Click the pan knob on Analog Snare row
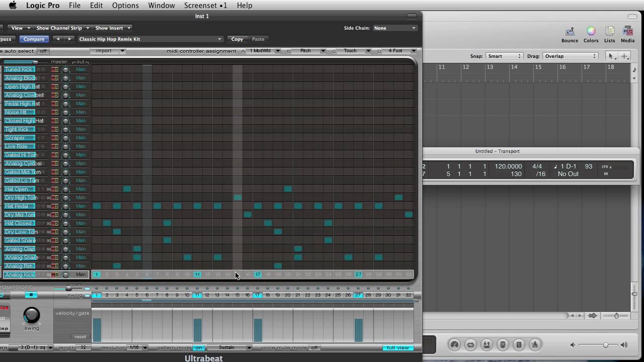The width and height of the screenshot is (644, 362). [65, 257]
